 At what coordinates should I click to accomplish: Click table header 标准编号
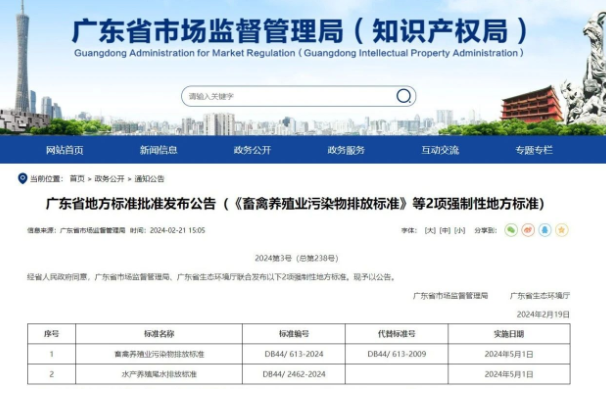pos(294,334)
